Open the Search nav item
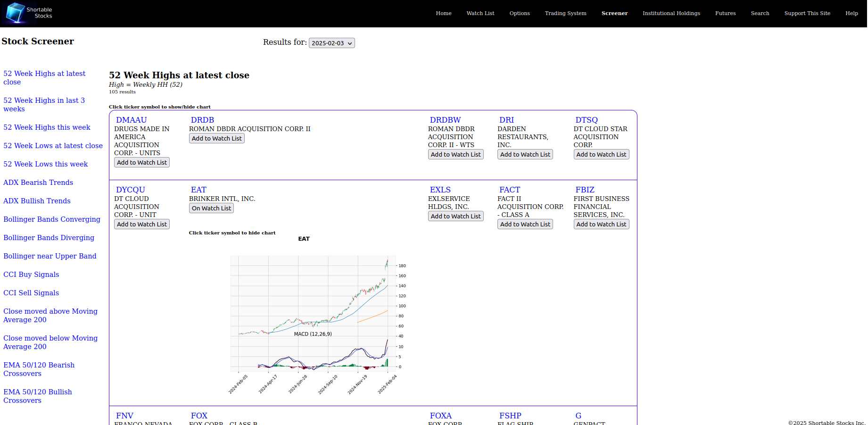Image resolution: width=868 pixels, height=425 pixels. point(760,13)
